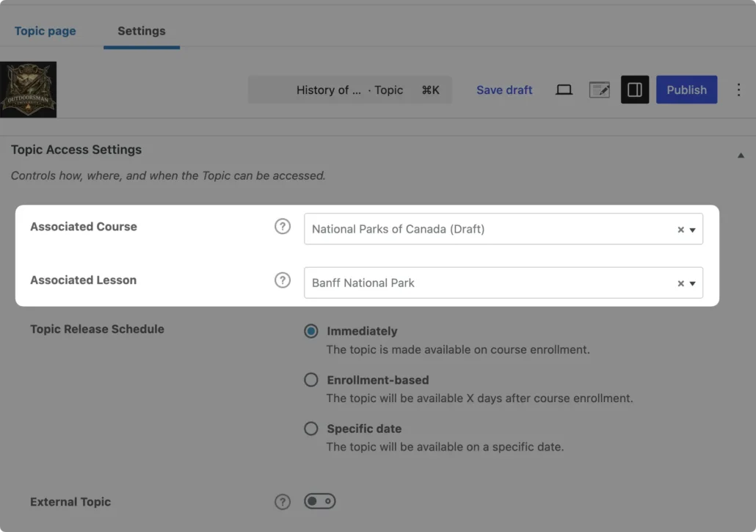Open the Associated Course dropdown arrow
Screen dimensions: 756x532
pyautogui.click(x=692, y=230)
